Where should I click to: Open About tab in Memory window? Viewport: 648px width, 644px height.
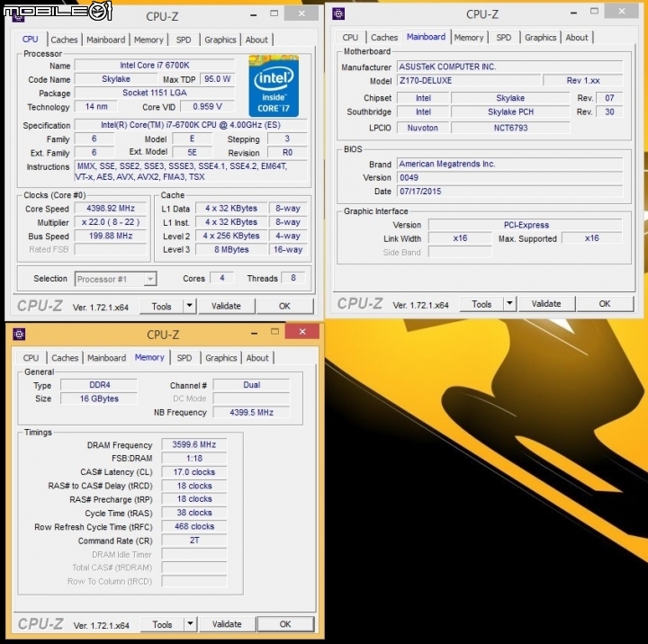click(x=257, y=358)
